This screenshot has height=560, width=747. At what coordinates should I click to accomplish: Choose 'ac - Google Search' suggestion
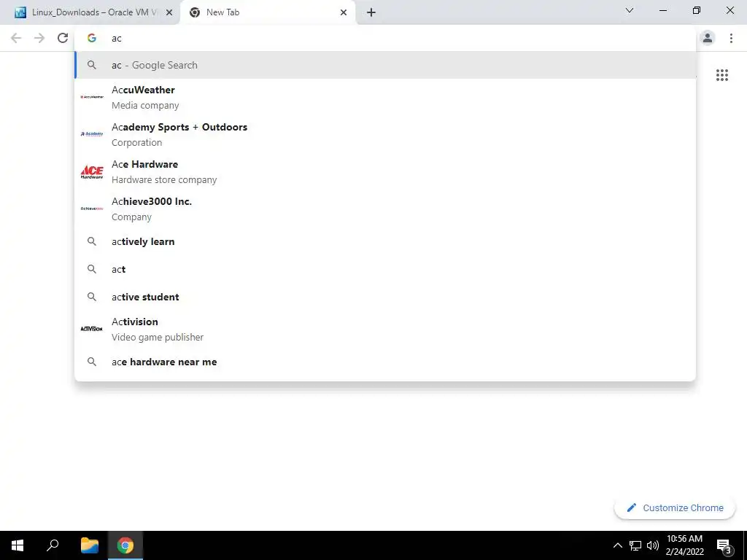(385, 65)
